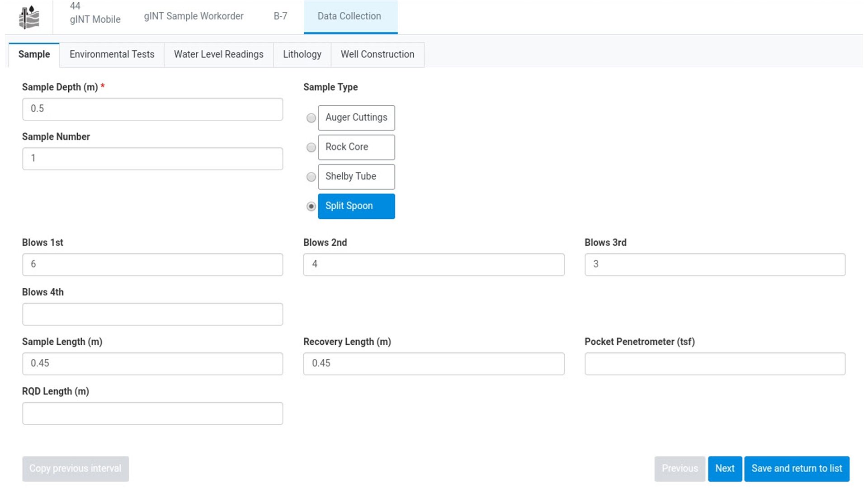Screen dimensions: 868x488
Task: Click the RQD Length input field
Action: pos(152,413)
